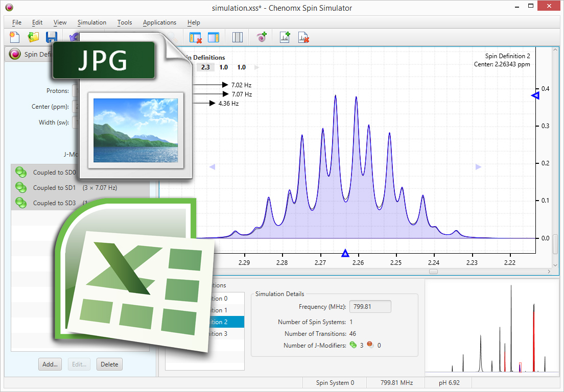564x392 pixels.
Task: Open the Help menu
Action: (194, 22)
